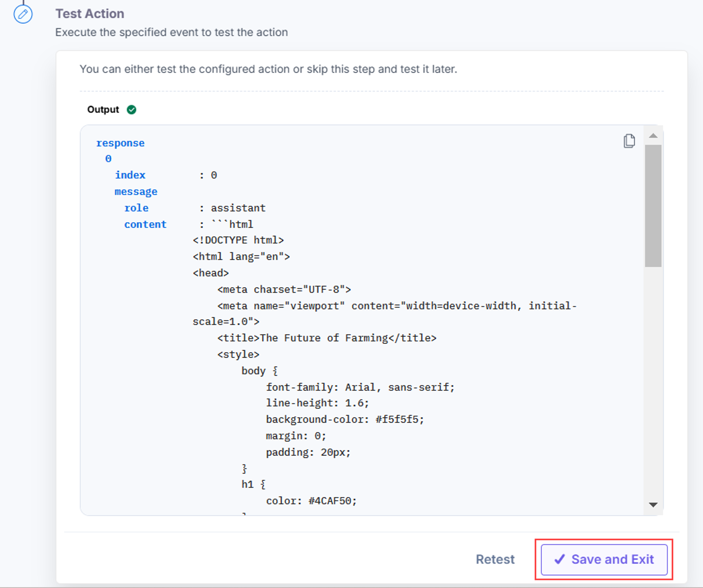The height and width of the screenshot is (588, 703).
Task: Click the pencil edit icon beside Test Action
Action: 23,14
